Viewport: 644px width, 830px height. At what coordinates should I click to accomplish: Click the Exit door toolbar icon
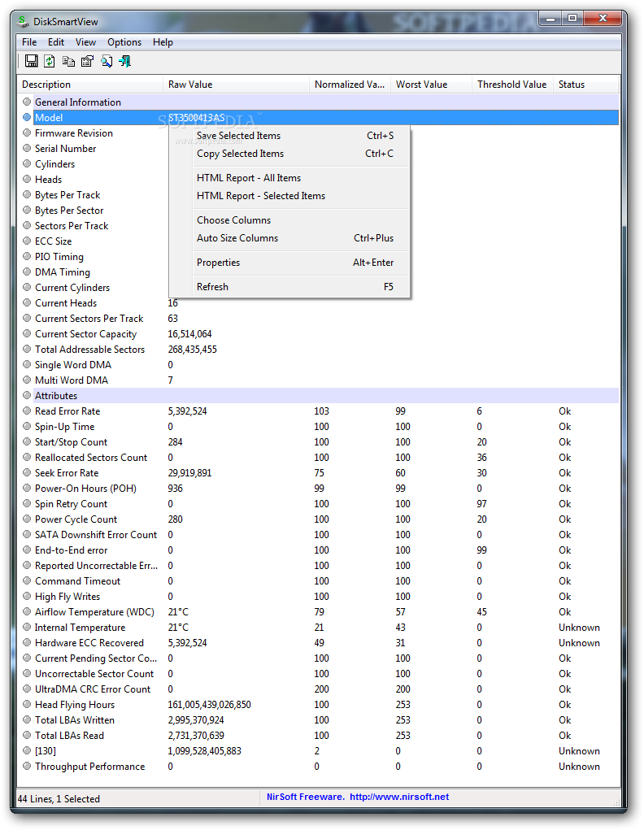(125, 62)
